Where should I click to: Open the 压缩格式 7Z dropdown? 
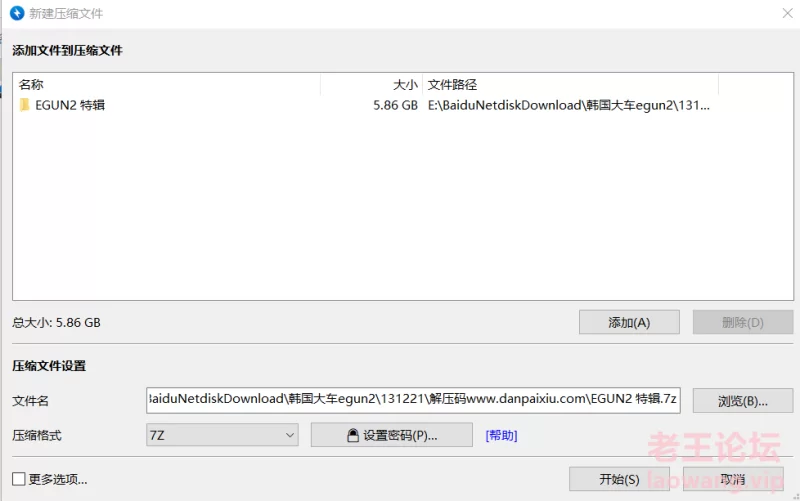click(222, 435)
